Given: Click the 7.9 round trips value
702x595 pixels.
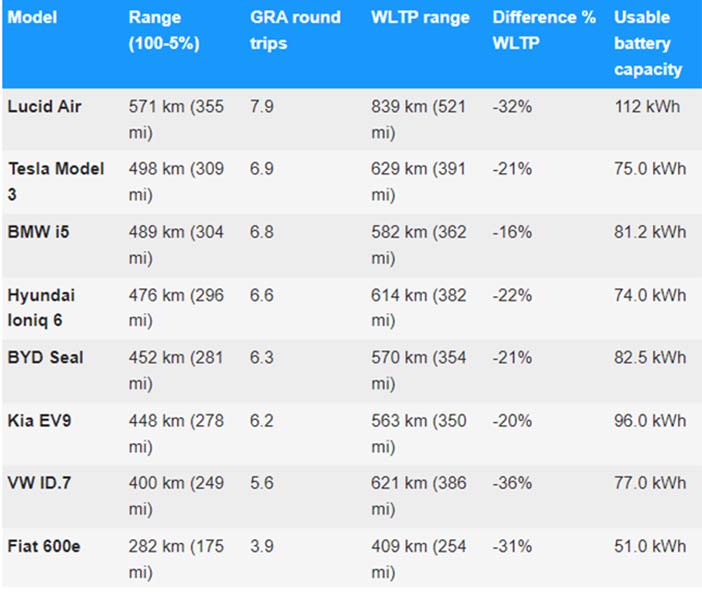Looking at the screenshot, I should (261, 107).
